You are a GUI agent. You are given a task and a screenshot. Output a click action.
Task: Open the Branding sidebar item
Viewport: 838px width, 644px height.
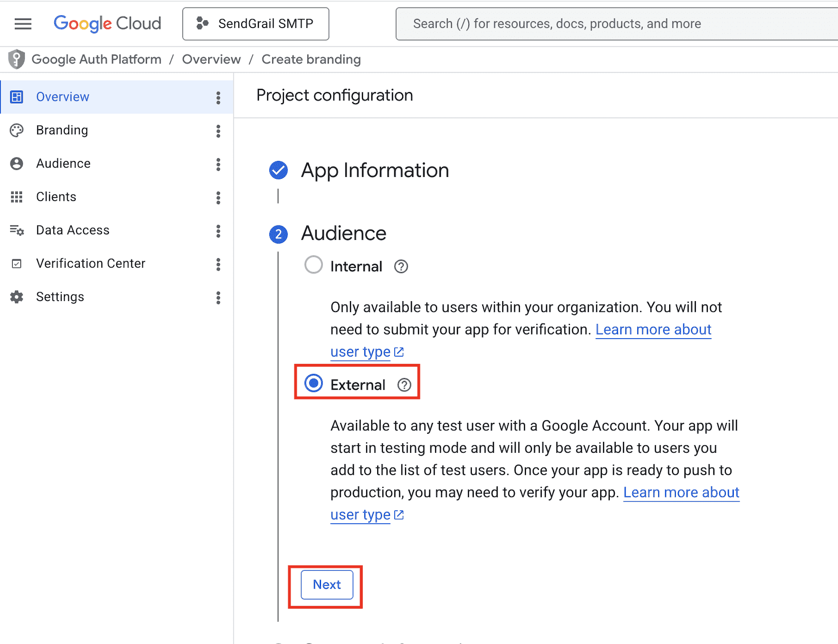117,130
